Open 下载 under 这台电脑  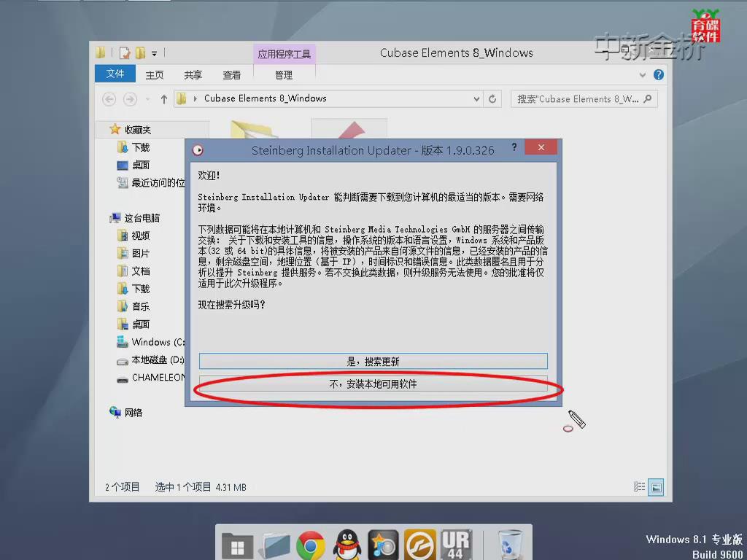coord(134,289)
